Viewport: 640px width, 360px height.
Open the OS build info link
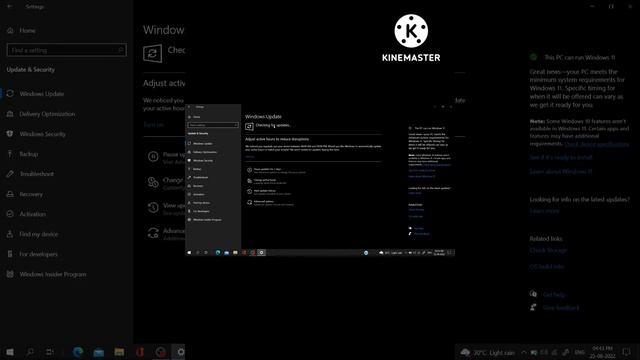click(x=547, y=267)
